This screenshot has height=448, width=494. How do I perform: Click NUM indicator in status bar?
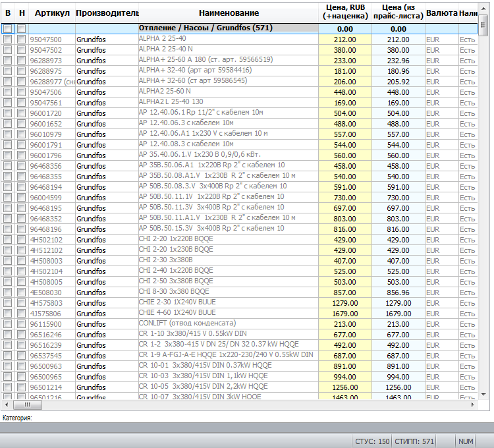coord(466,441)
